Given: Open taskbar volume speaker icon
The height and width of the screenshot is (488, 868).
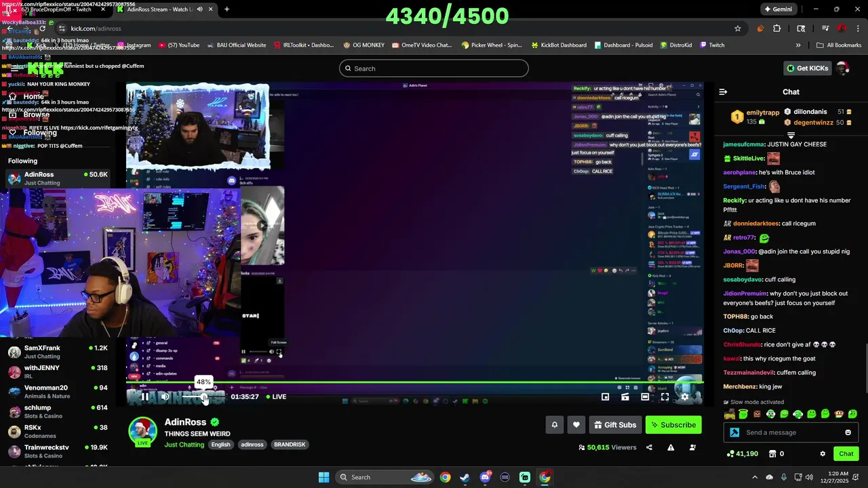Looking at the screenshot, I should (x=810, y=477).
